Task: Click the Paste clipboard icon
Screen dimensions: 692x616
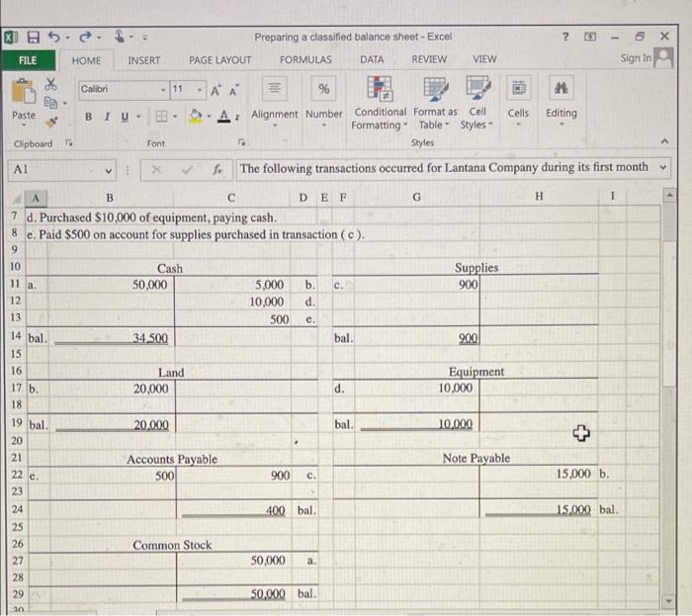Action: pos(23,92)
